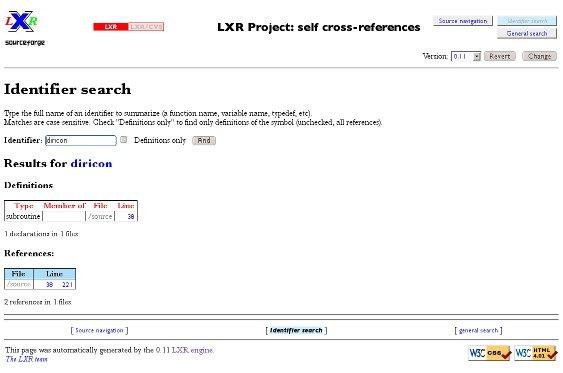The width and height of the screenshot is (563, 373).
Task: Click the Change version button
Action: point(539,56)
